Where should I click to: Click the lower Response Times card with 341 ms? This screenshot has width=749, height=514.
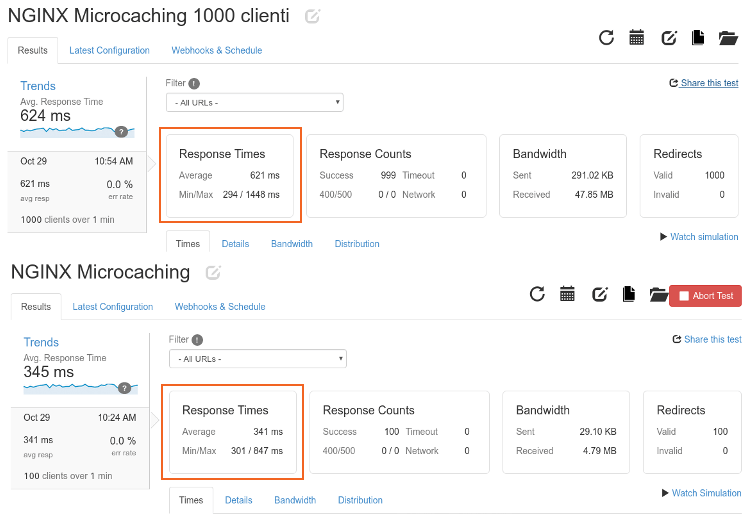click(233, 432)
